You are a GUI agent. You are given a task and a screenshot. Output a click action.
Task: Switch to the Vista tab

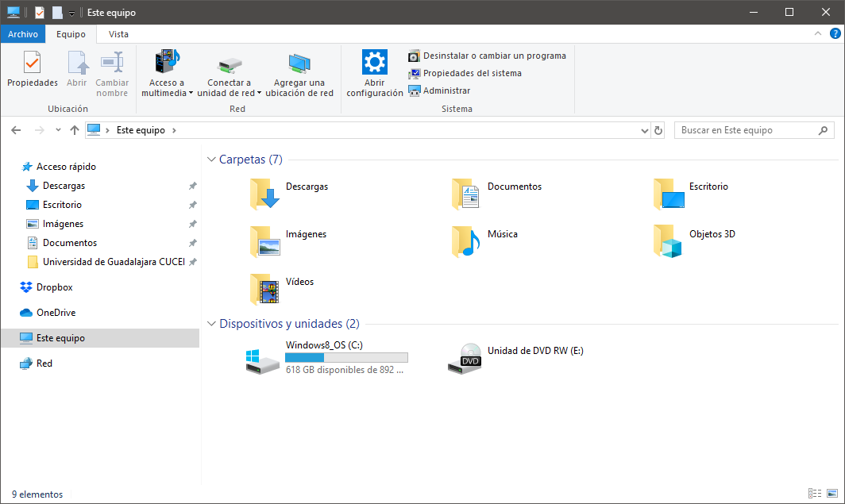tap(118, 34)
